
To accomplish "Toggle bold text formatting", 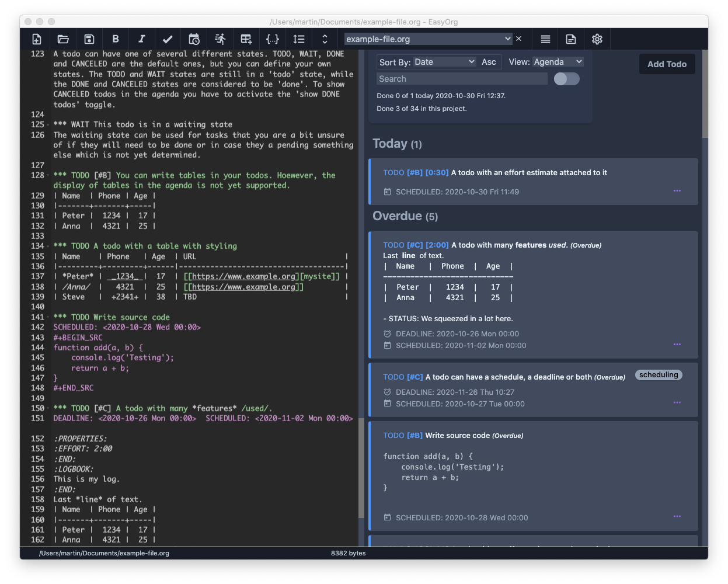I will [115, 39].
